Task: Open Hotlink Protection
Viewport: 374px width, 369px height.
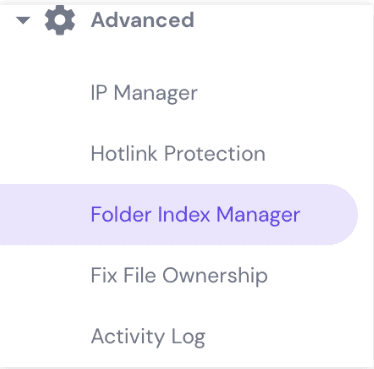Action: coord(178,154)
